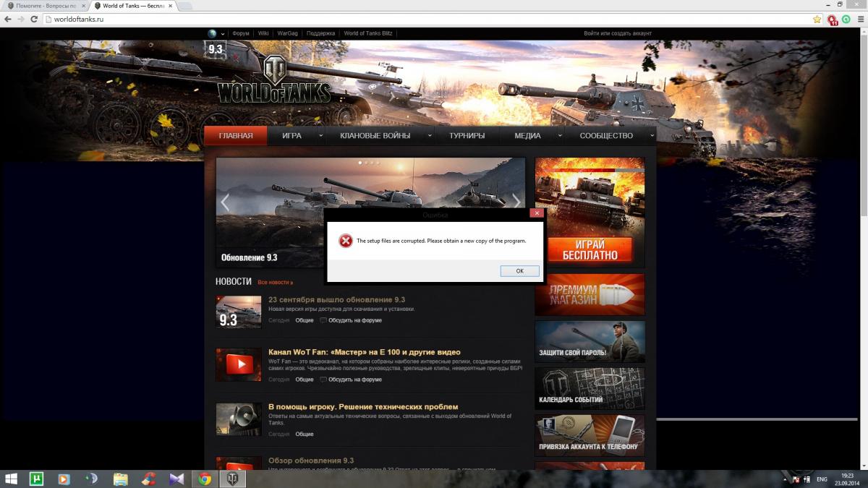Click the red play-button news thumbnail
Viewport: 868px width, 488px height.
[x=238, y=365]
